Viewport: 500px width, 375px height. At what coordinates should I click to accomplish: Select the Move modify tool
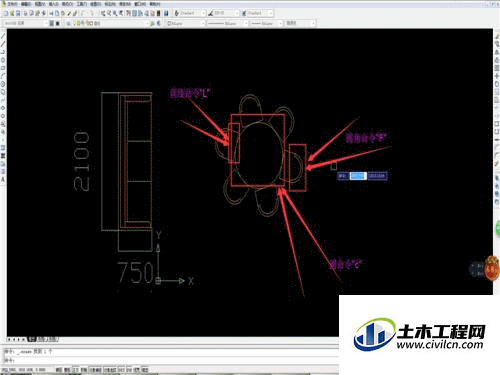click(x=497, y=76)
